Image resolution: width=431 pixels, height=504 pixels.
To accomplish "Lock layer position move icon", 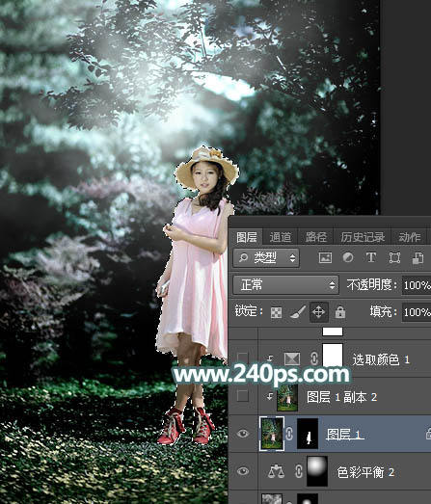I will click(319, 312).
